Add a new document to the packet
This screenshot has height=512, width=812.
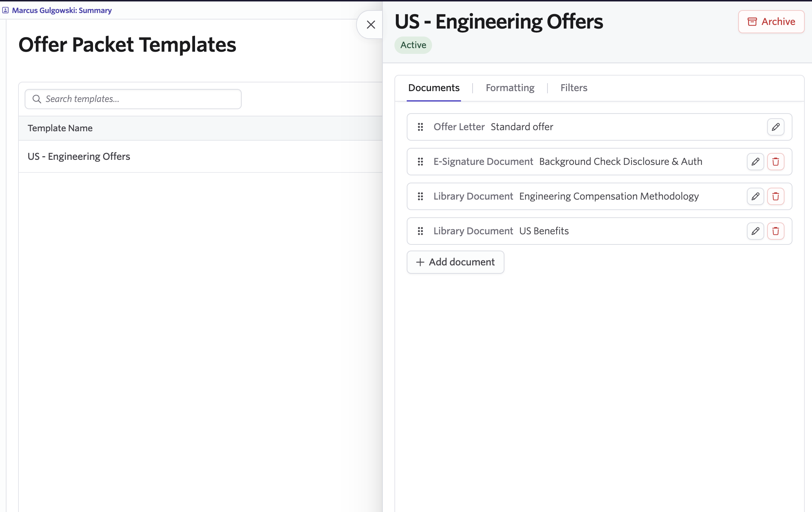coord(455,262)
